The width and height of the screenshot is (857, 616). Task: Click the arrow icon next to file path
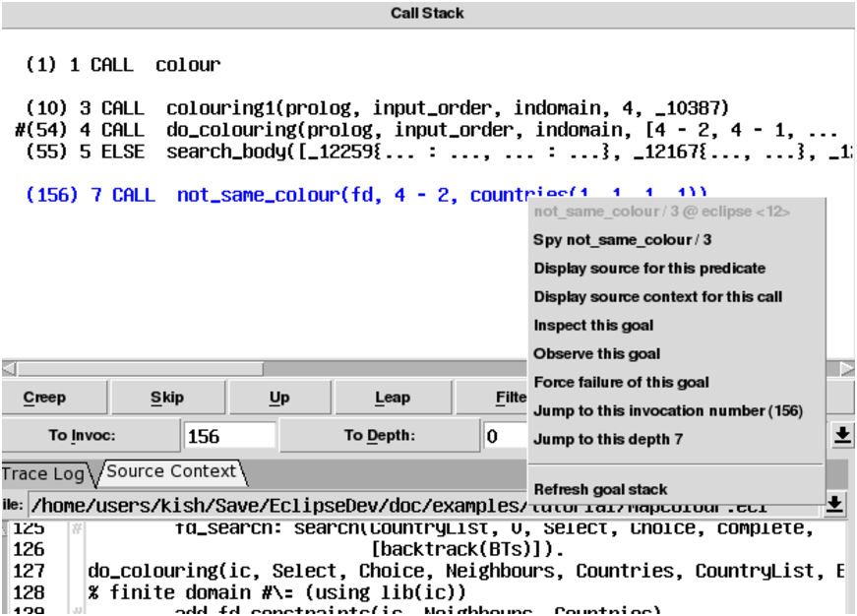point(834,504)
